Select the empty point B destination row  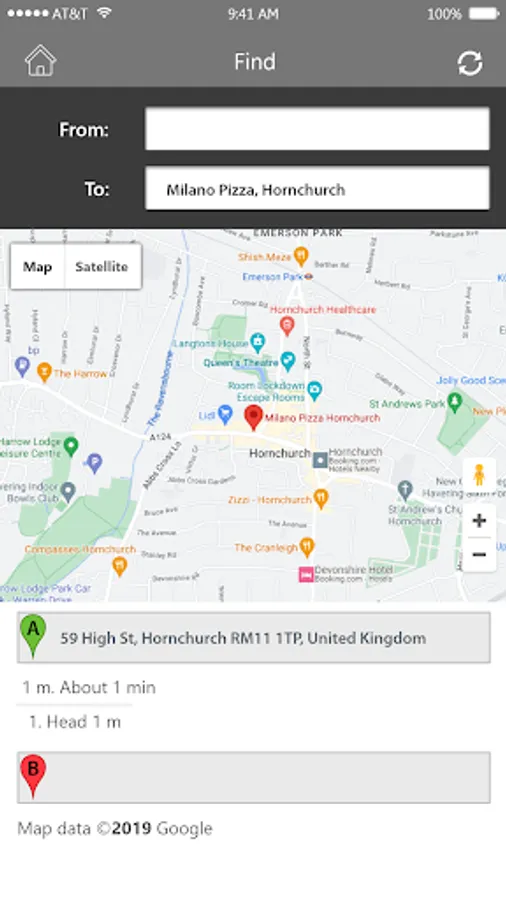[x=254, y=777]
